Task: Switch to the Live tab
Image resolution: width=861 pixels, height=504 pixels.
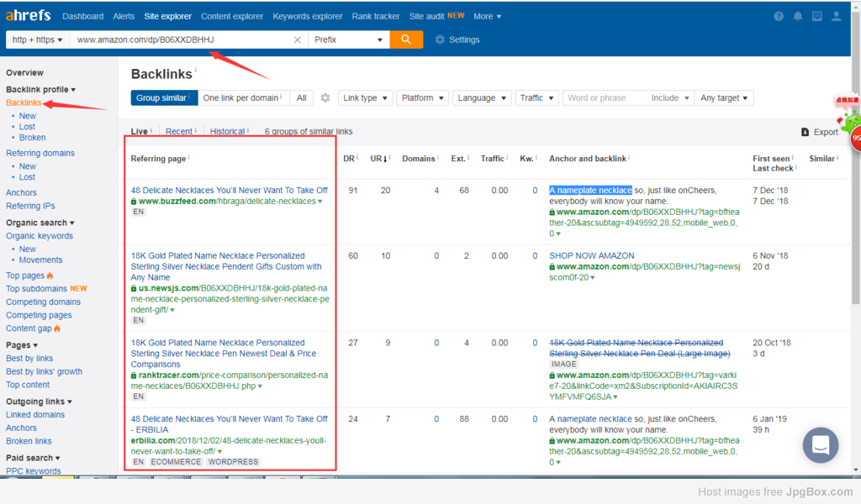Action: click(x=139, y=132)
